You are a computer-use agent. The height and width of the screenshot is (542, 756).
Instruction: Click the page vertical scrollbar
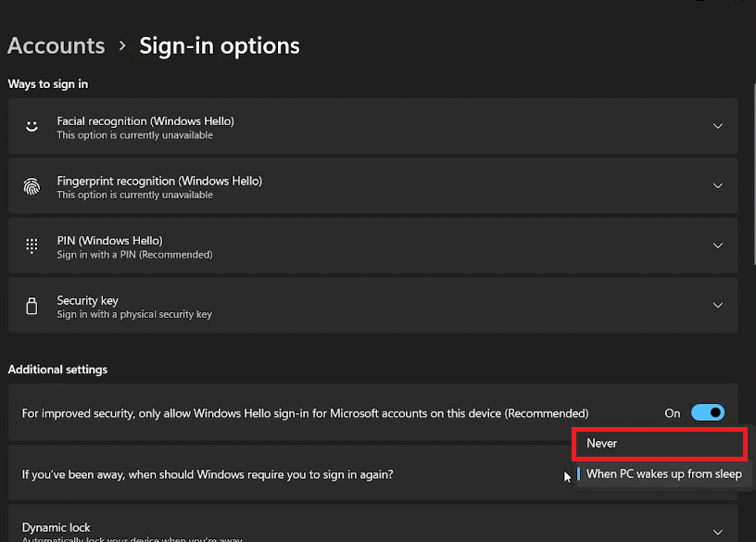pos(754,173)
